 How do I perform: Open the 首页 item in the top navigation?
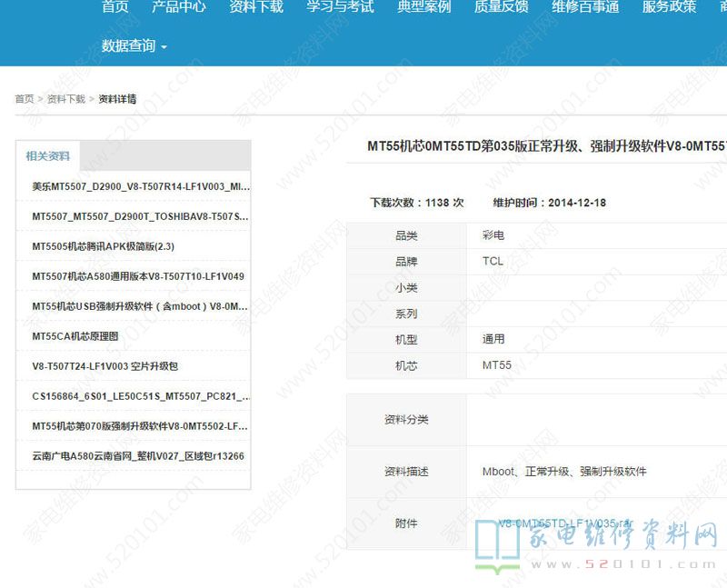[x=115, y=7]
